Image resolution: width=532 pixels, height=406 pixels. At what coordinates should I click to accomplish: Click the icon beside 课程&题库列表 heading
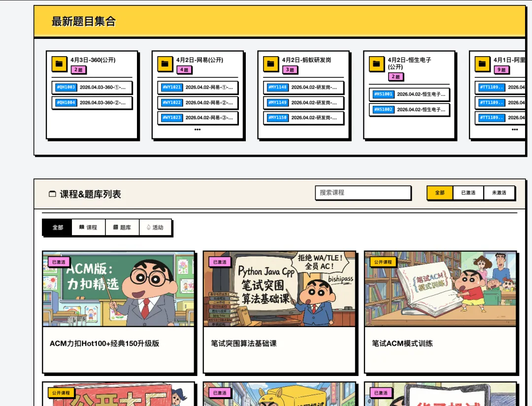[x=52, y=194]
